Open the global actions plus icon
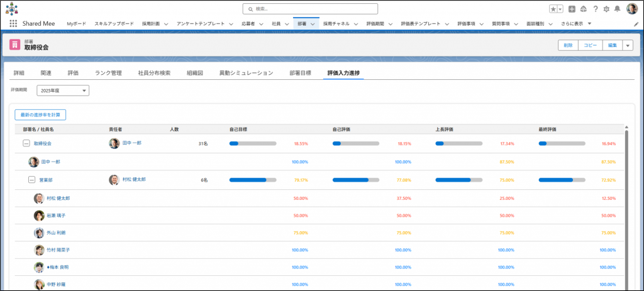This screenshot has height=291, width=644. click(x=572, y=9)
